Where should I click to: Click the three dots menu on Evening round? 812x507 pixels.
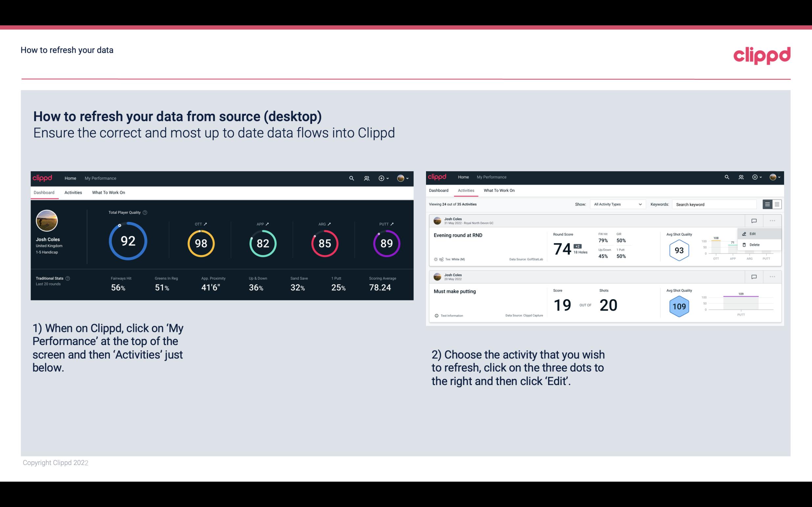773,221
